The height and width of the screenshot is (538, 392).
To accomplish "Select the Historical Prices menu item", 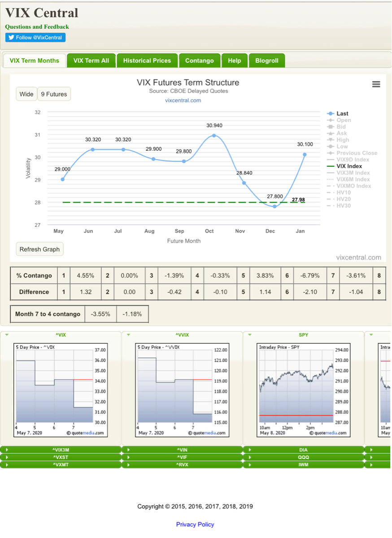I will point(147,60).
